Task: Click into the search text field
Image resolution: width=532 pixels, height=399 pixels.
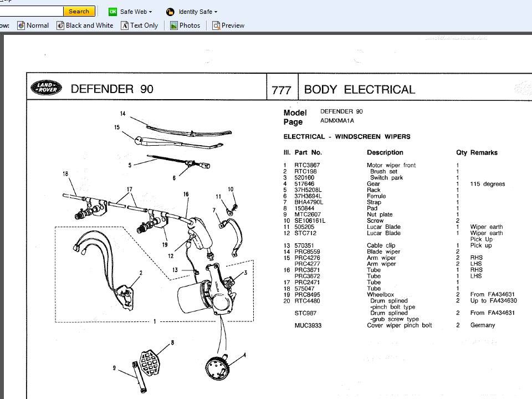Action: [x=31, y=11]
